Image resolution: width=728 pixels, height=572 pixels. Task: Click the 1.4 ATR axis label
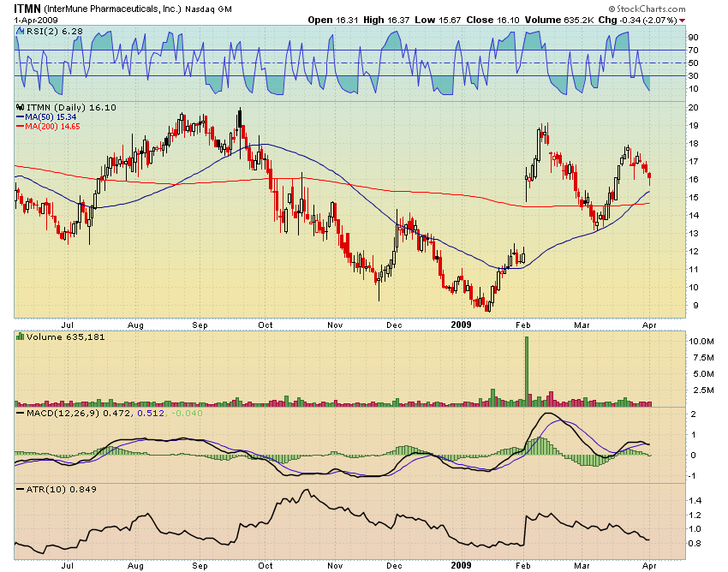coord(695,500)
